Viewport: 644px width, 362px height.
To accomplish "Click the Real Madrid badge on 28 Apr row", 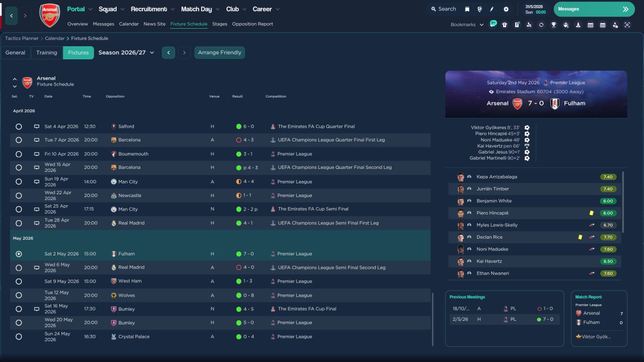I will coord(114,223).
